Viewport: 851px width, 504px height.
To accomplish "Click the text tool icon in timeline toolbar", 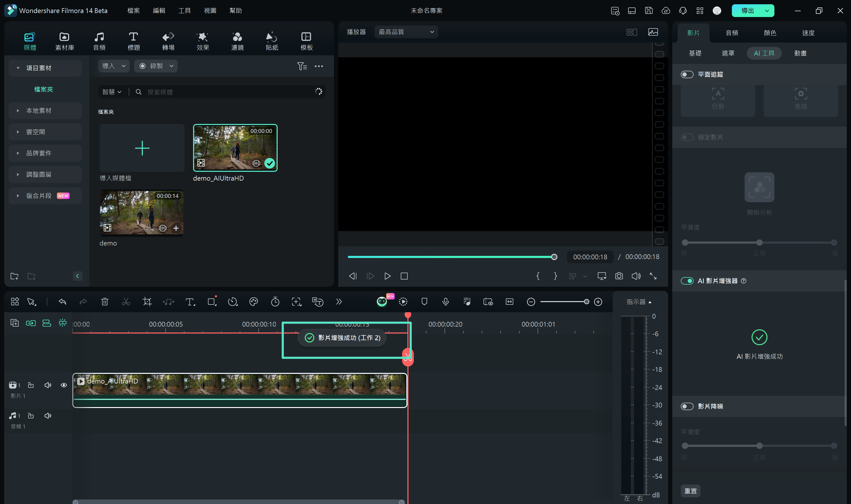I will coord(190,302).
